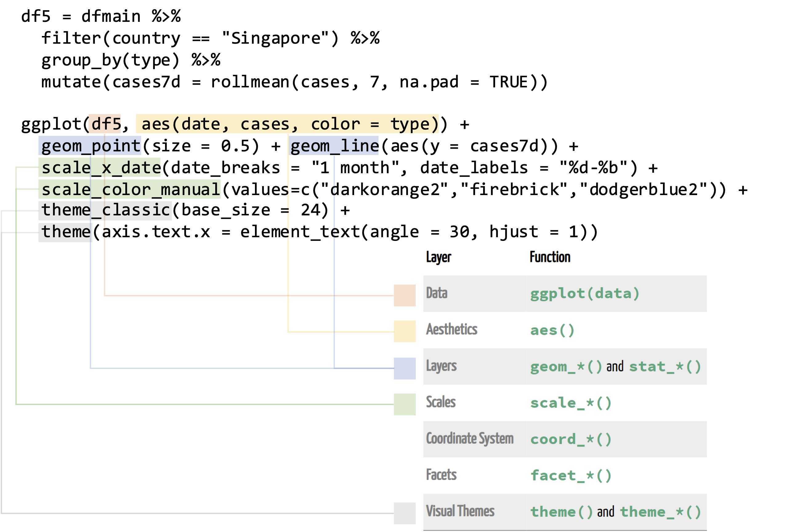The image size is (812, 532).
Task: Select the Layer column header
Action: [439, 257]
